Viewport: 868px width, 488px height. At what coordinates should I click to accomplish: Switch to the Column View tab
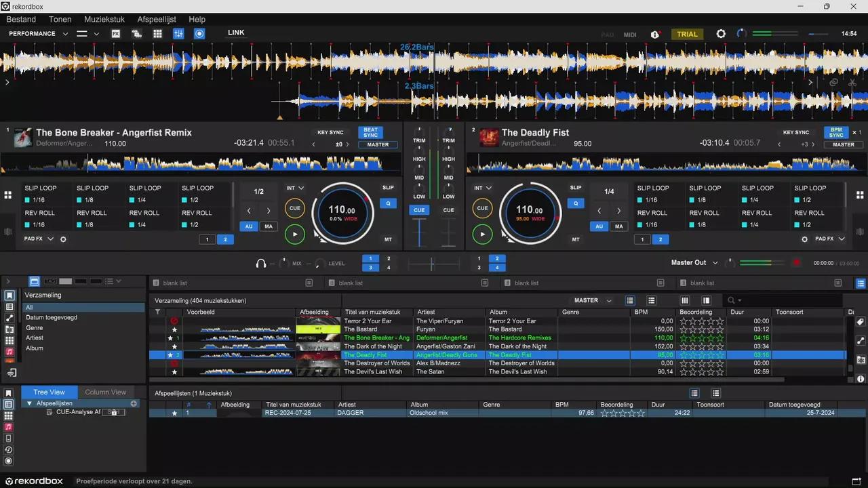[x=105, y=392]
